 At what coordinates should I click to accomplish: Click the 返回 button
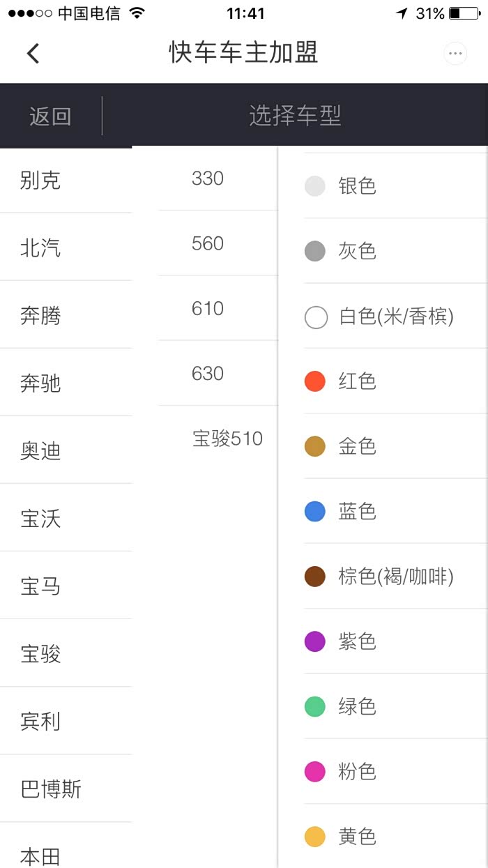pyautogui.click(x=50, y=116)
